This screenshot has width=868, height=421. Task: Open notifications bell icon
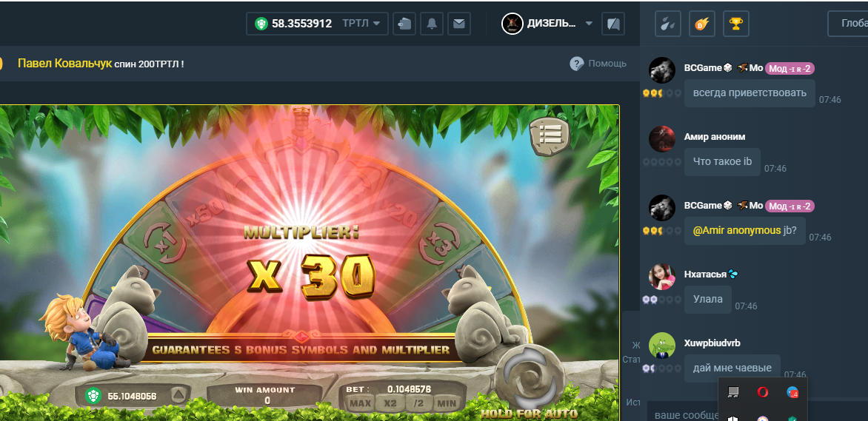432,24
